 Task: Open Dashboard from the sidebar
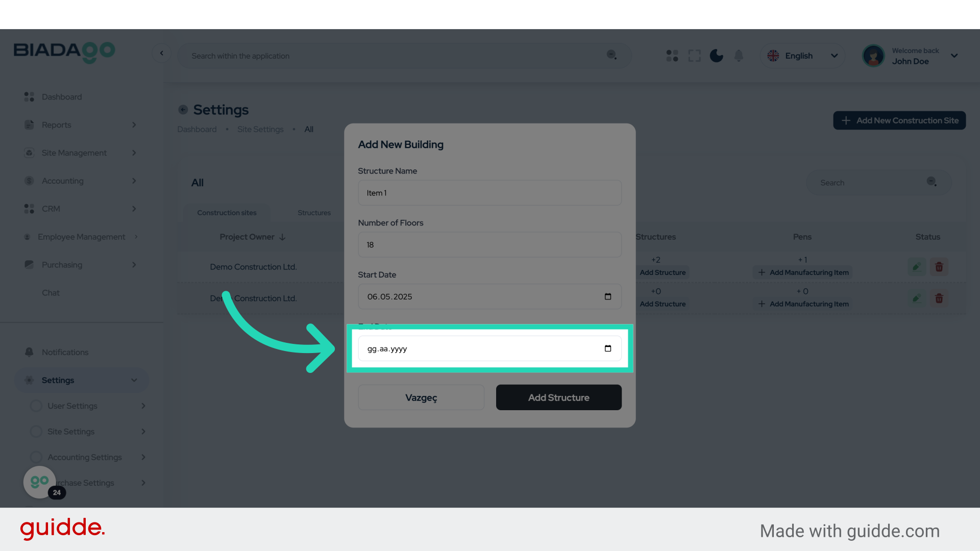coord(62,97)
